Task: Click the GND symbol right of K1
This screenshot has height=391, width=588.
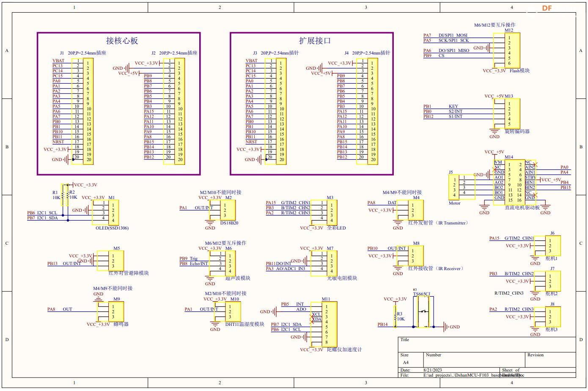Action: tap(451, 327)
